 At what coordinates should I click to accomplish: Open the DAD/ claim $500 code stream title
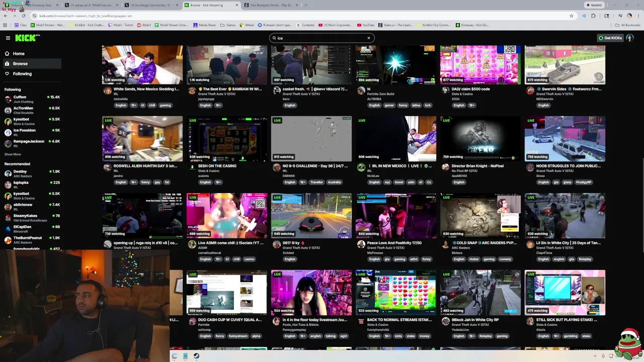[470, 89]
